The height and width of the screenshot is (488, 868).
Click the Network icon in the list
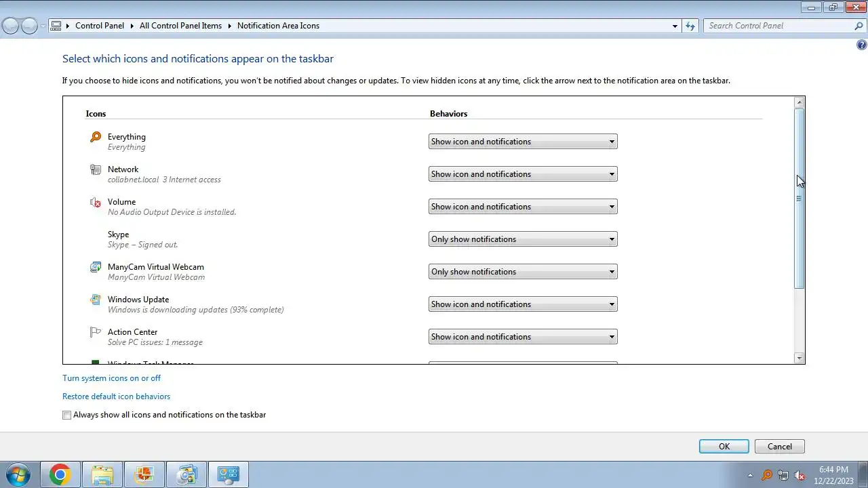click(96, 169)
